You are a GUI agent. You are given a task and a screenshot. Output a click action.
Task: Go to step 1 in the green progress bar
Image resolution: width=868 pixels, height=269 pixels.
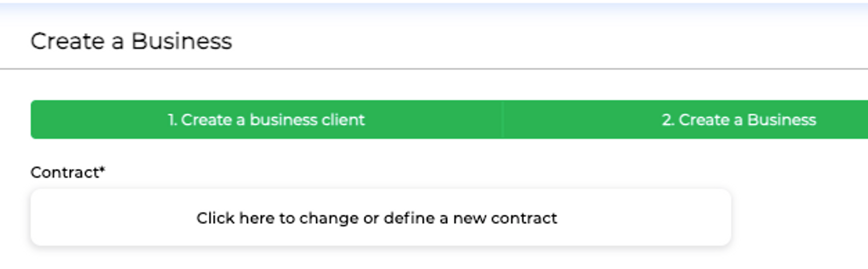tap(266, 120)
